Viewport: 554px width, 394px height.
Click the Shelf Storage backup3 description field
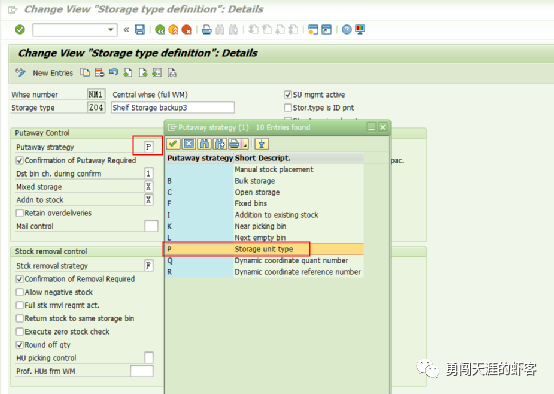point(173,107)
